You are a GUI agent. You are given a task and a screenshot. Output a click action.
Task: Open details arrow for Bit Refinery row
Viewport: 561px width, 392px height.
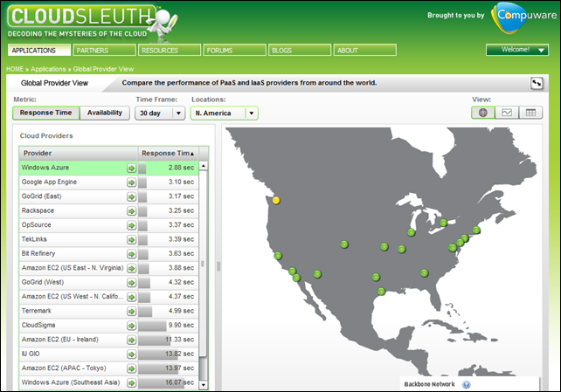pos(131,254)
